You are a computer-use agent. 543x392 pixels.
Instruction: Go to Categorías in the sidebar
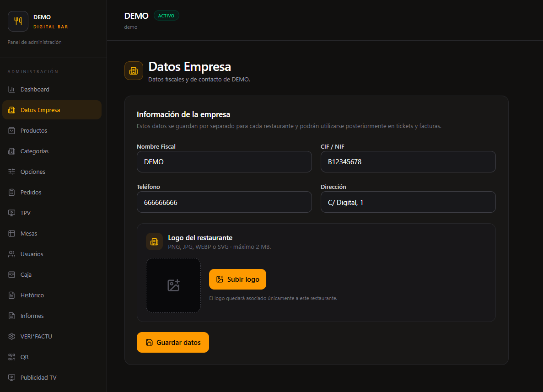coord(52,151)
